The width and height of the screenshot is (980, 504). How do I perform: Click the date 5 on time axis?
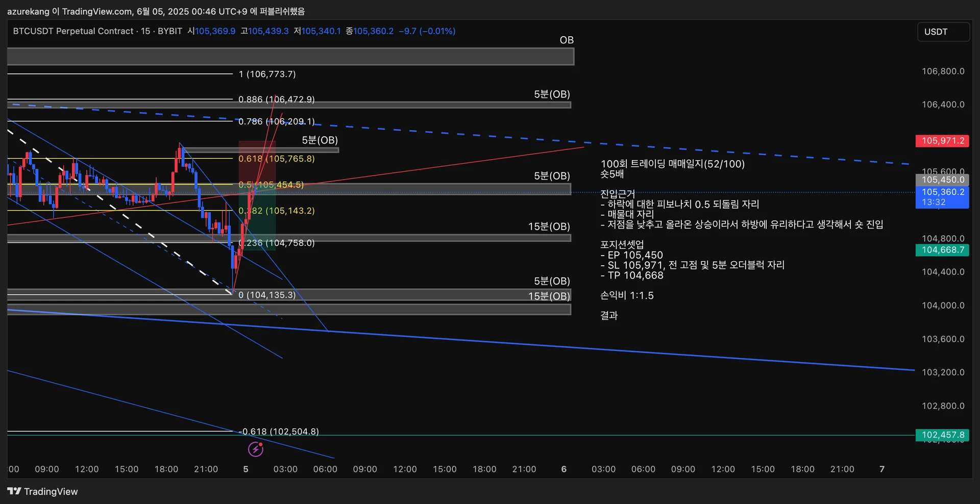click(246, 469)
